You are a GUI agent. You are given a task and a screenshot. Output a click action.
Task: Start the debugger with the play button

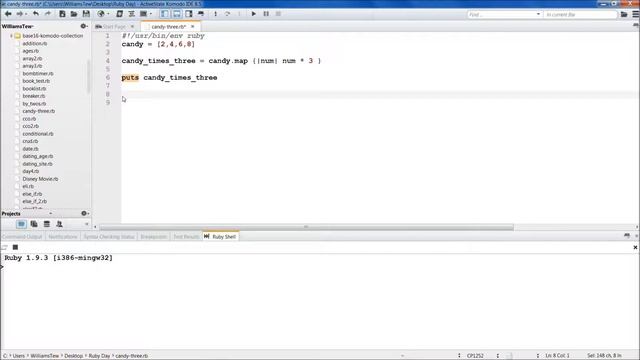(253, 14)
